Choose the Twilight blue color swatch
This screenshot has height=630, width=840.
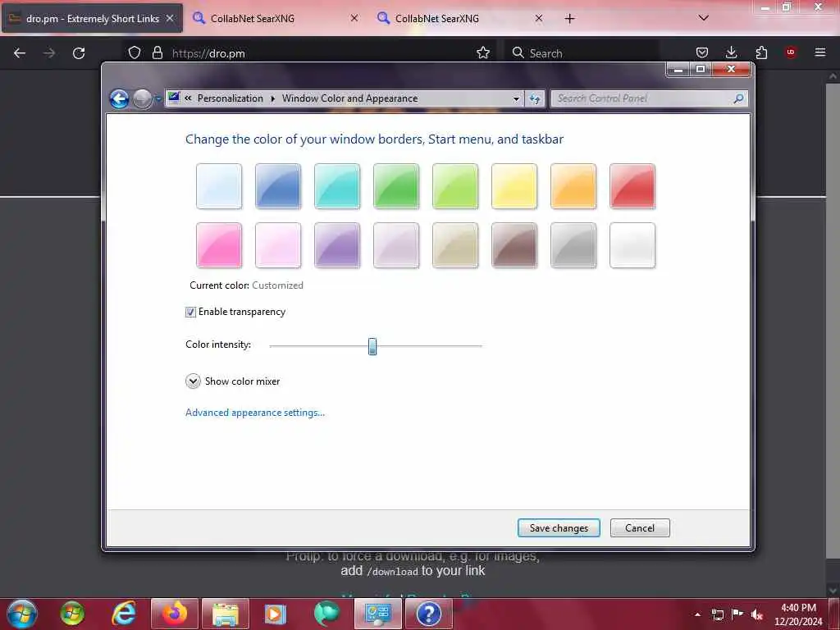[277, 186]
